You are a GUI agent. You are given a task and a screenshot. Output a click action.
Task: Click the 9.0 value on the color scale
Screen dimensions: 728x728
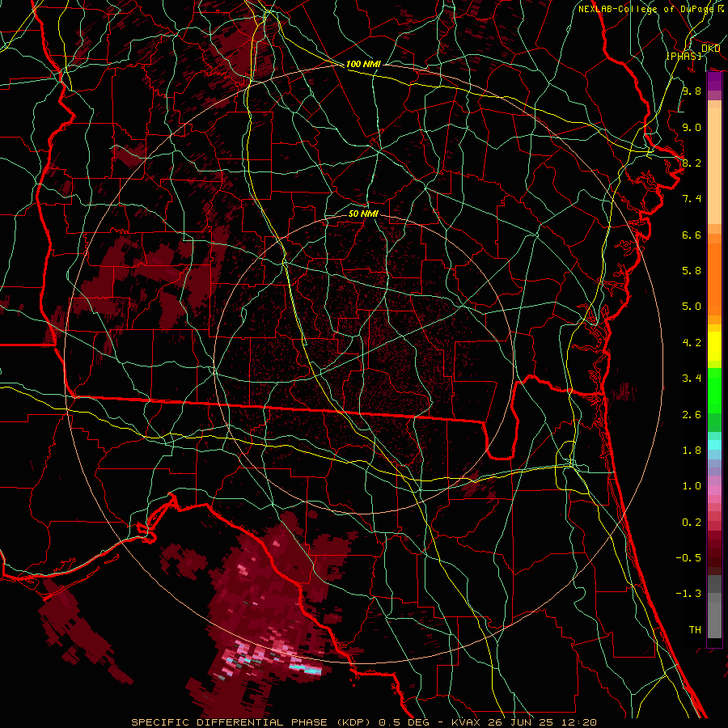pyautogui.click(x=692, y=127)
